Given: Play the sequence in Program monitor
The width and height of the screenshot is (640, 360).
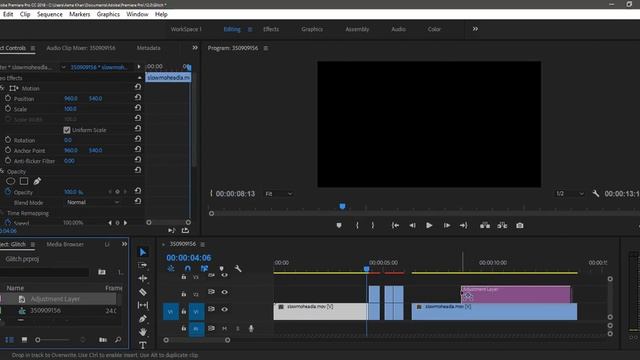Looking at the screenshot, I should pos(429,225).
